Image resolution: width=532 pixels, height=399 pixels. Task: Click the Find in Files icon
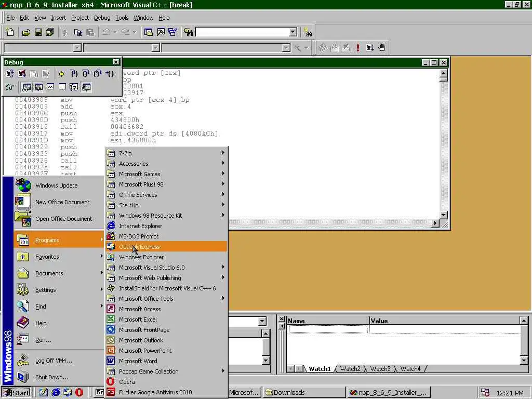pos(189,32)
